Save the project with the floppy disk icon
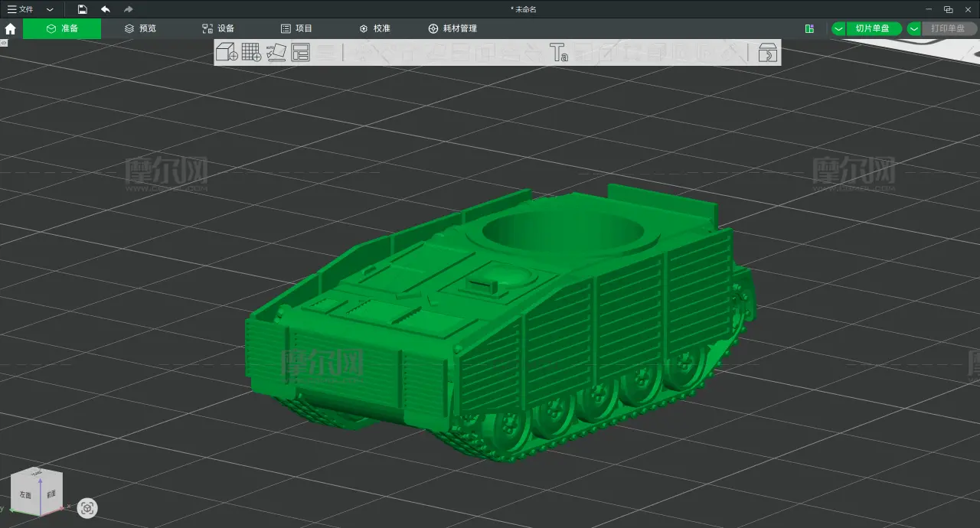The image size is (980, 528). coord(82,9)
